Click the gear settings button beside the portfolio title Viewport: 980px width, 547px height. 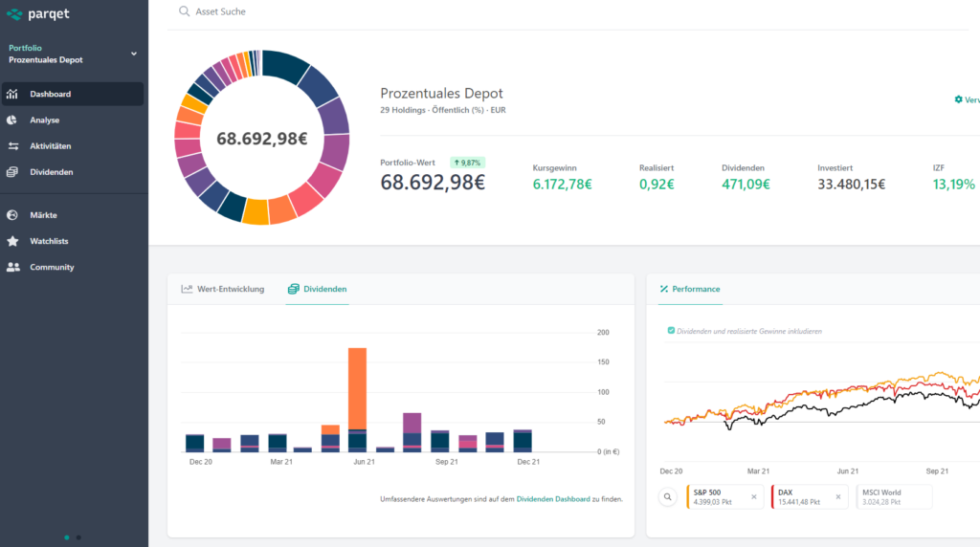[x=960, y=99]
